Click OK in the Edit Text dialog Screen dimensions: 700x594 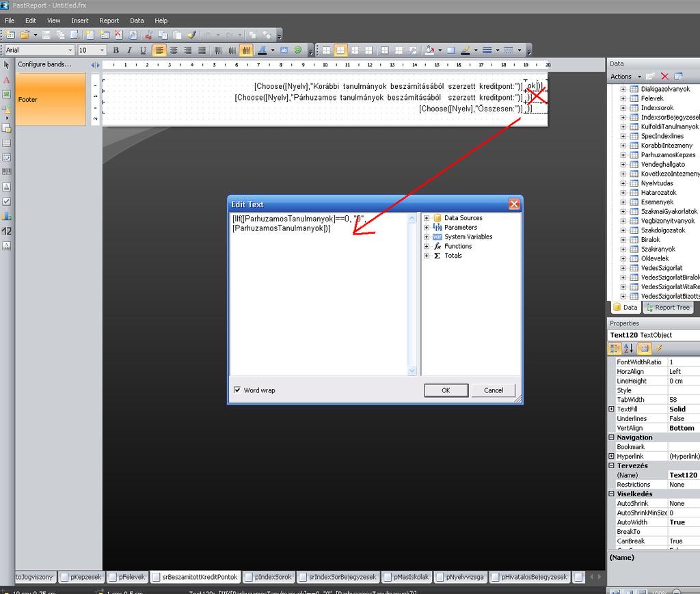click(x=446, y=390)
